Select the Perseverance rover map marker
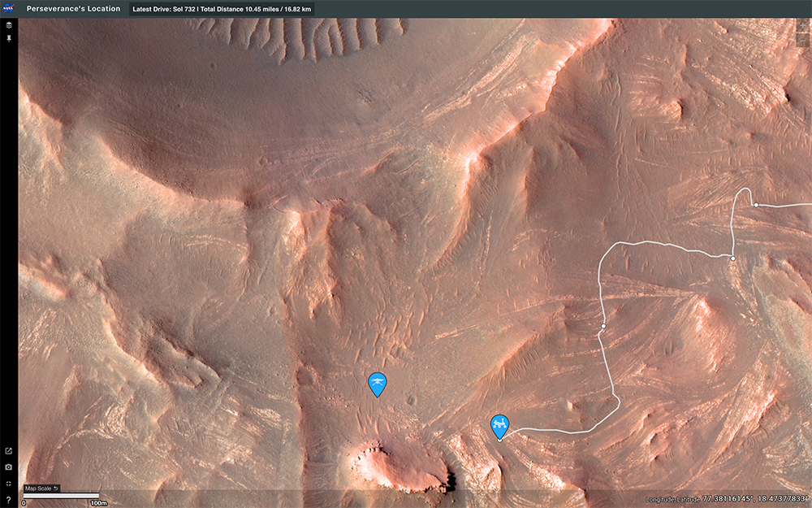 pyautogui.click(x=499, y=427)
